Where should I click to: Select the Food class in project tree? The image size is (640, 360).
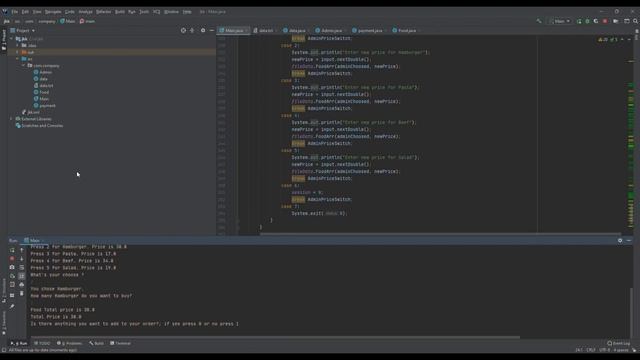click(41, 92)
